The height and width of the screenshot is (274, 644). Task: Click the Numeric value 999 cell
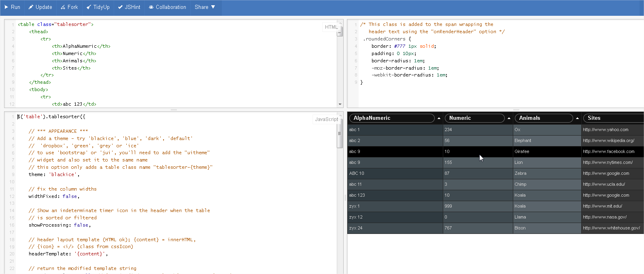[x=478, y=206]
